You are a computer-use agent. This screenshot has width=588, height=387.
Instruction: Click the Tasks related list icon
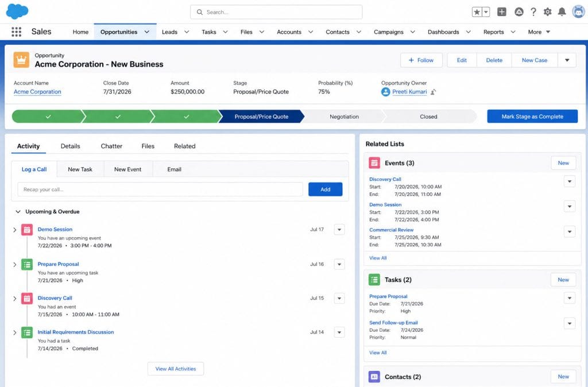(x=374, y=280)
